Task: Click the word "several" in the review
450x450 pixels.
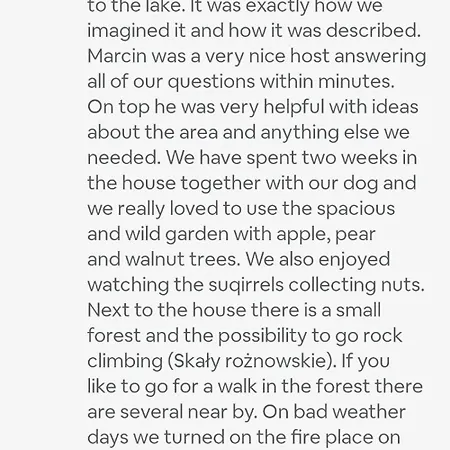Action: point(151,412)
